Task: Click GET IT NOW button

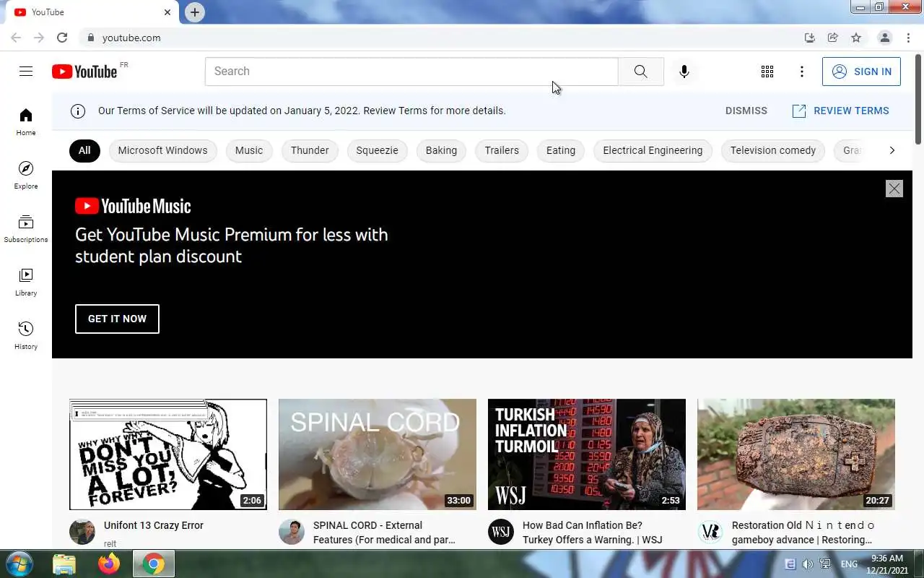Action: click(117, 319)
